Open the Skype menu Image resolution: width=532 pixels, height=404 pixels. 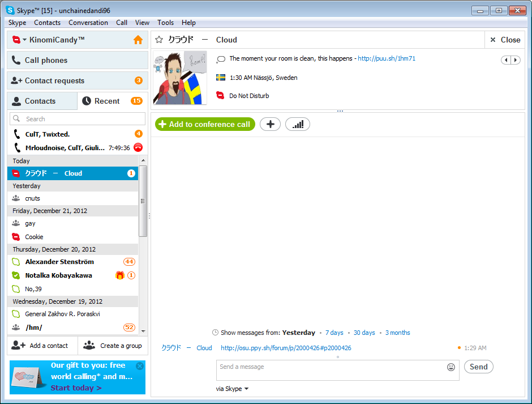tap(18, 23)
